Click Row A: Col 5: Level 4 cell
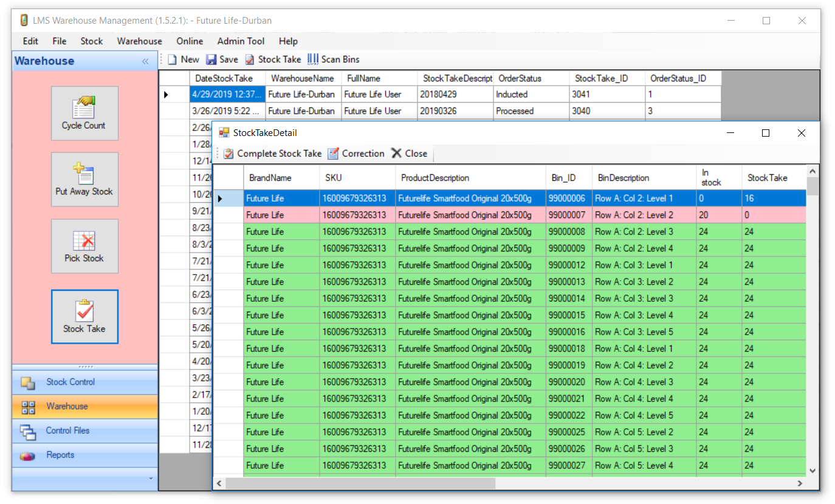 pos(644,466)
